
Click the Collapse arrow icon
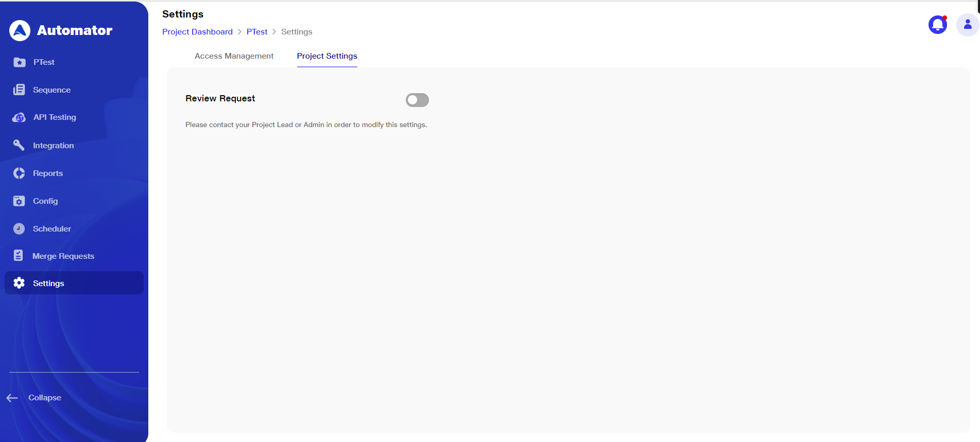pyautogui.click(x=12, y=398)
